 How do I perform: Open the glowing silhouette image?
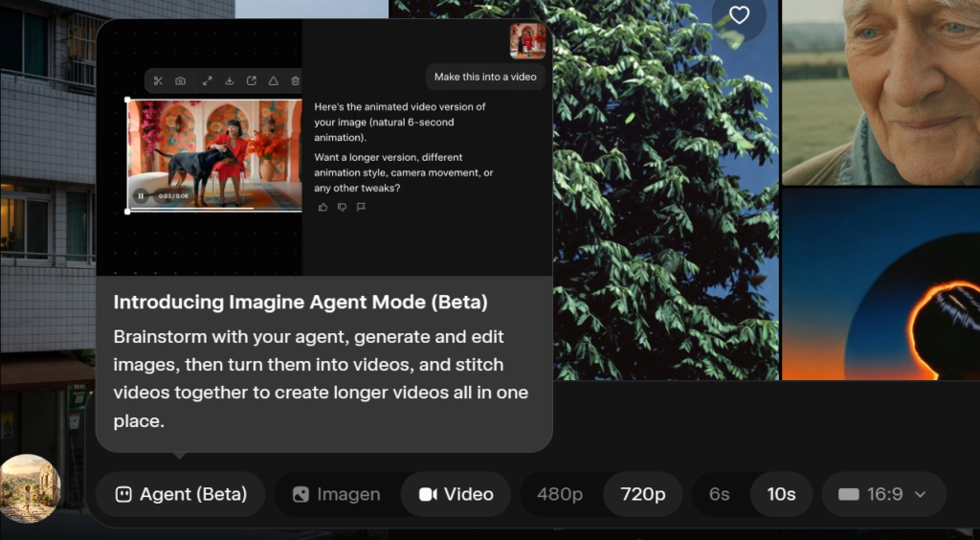[x=880, y=284]
